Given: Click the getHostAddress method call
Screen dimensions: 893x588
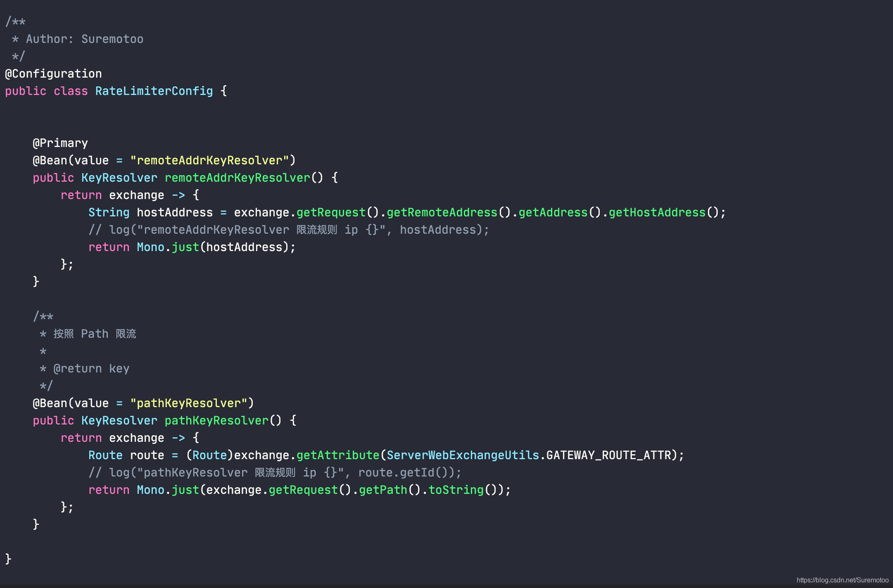Looking at the screenshot, I should tap(657, 213).
